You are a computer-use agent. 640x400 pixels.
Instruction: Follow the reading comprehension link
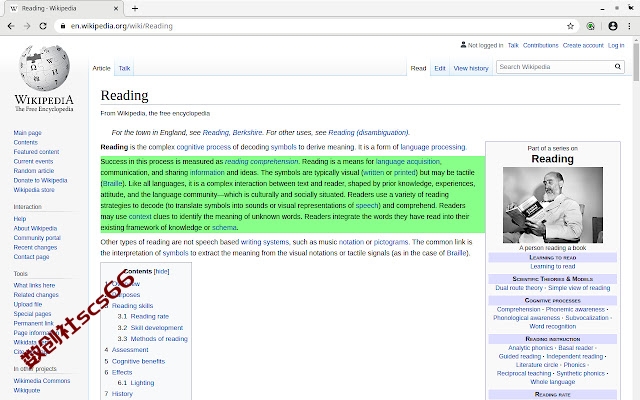pos(261,162)
